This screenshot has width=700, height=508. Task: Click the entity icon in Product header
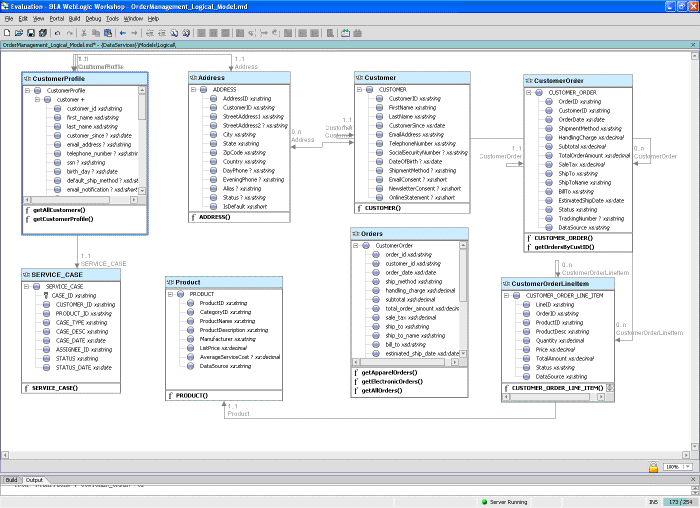click(170, 282)
